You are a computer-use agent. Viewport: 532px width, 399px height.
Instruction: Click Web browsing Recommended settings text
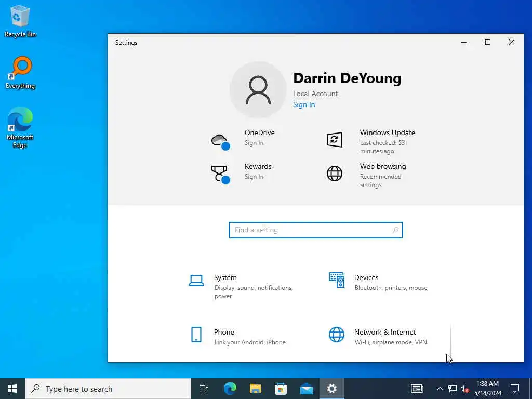coord(380,181)
